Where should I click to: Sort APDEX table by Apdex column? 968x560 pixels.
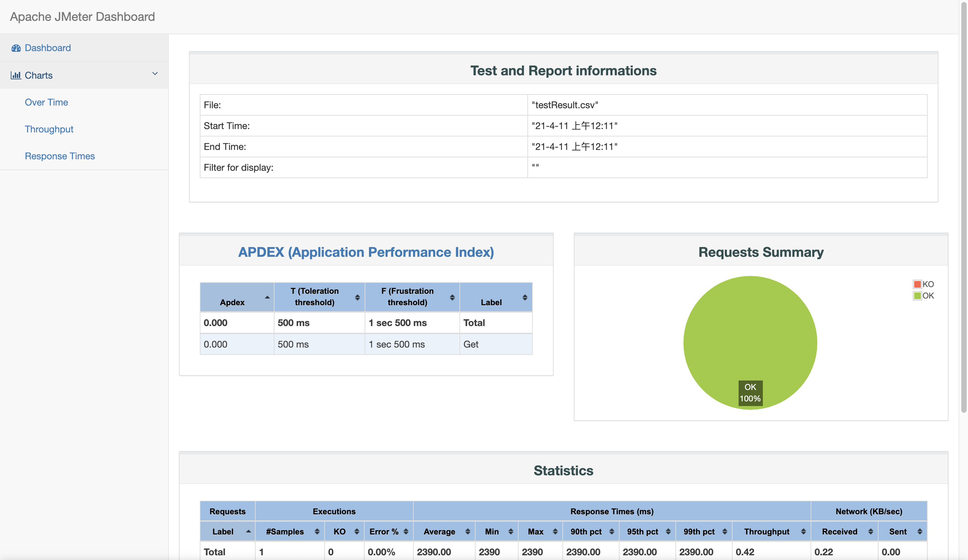click(237, 297)
